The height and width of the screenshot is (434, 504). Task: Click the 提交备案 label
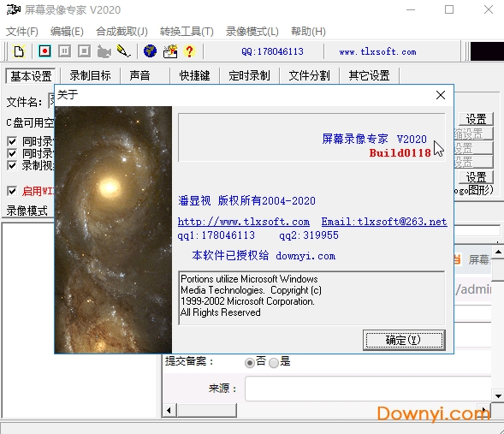tap(189, 361)
